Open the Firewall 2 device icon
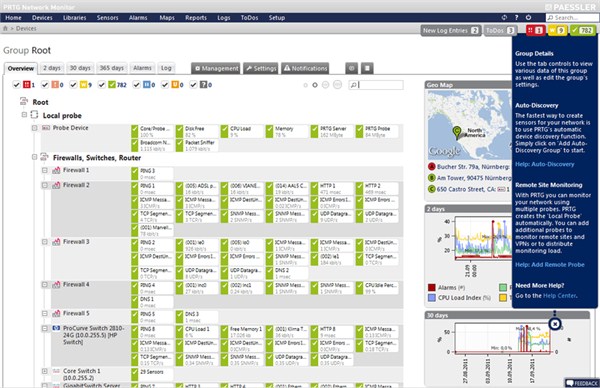This screenshot has width=600, height=388. coord(56,185)
